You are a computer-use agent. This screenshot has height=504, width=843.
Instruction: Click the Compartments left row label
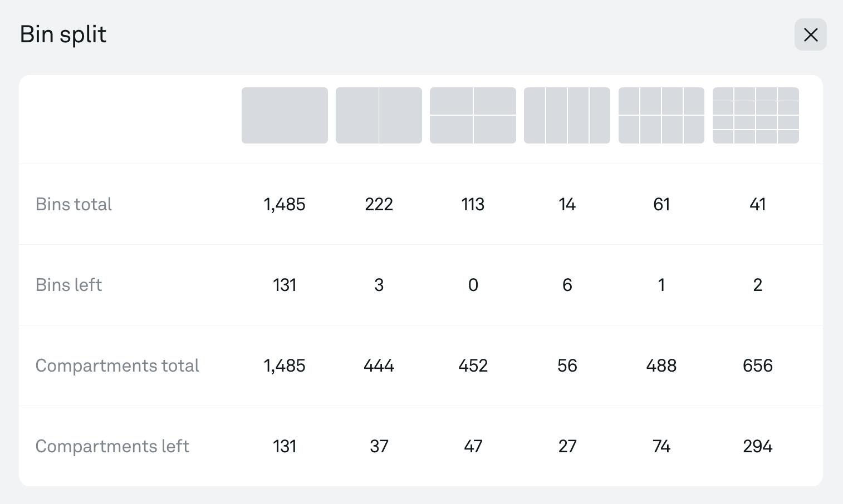112,446
